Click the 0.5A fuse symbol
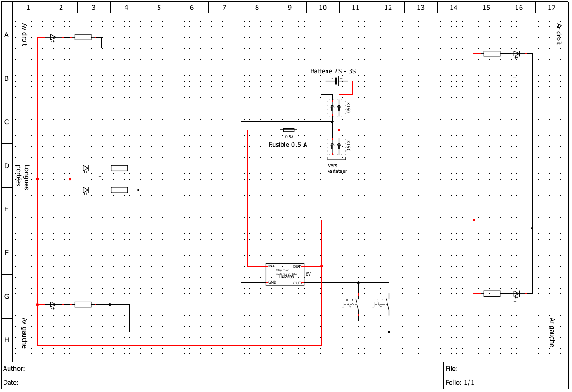Viewport: 572px width, 392px height. 289,130
